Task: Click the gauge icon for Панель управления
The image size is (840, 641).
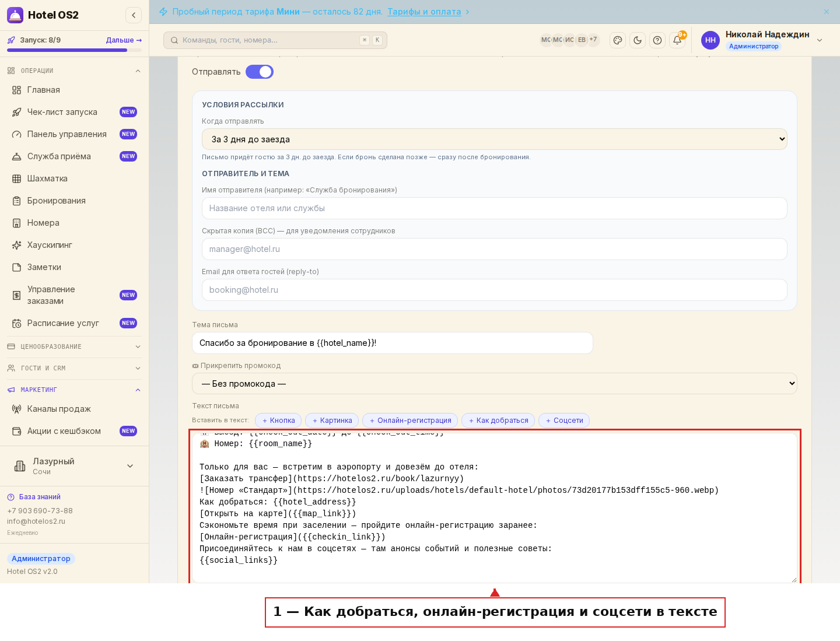Action: (x=17, y=134)
